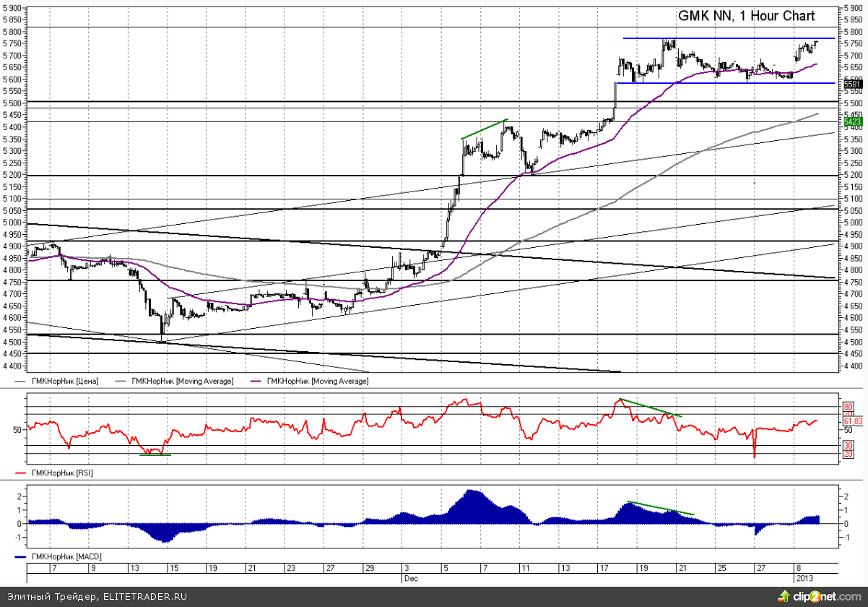Select the 5581 price marker on right axis
Screen dimensions: 868x607
[852, 85]
